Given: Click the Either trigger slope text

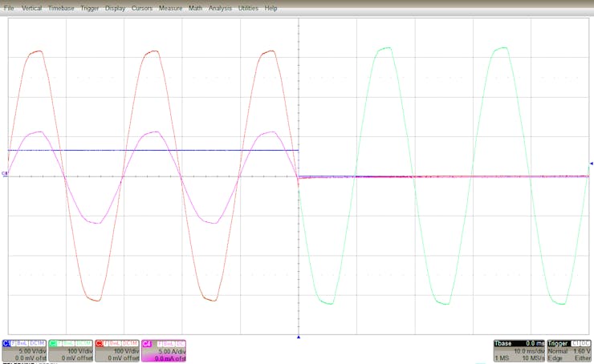Looking at the screenshot, I should (x=583, y=358).
